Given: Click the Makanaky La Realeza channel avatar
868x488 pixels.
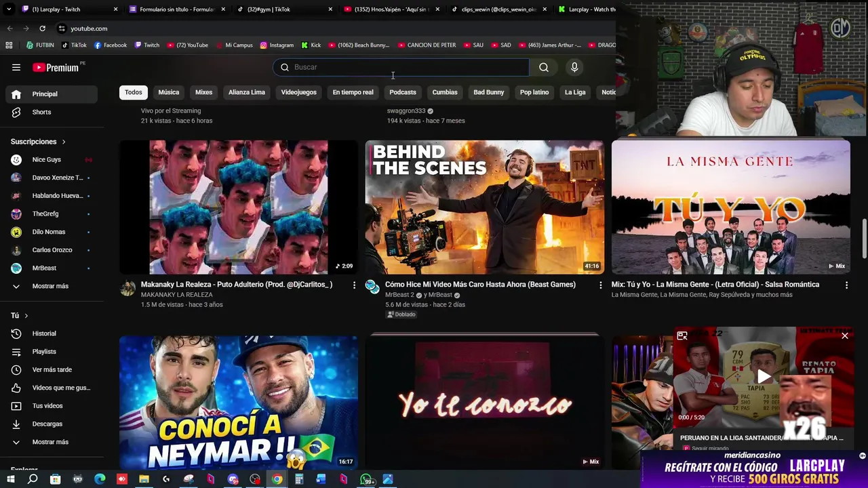Looking at the screenshot, I should coord(127,288).
